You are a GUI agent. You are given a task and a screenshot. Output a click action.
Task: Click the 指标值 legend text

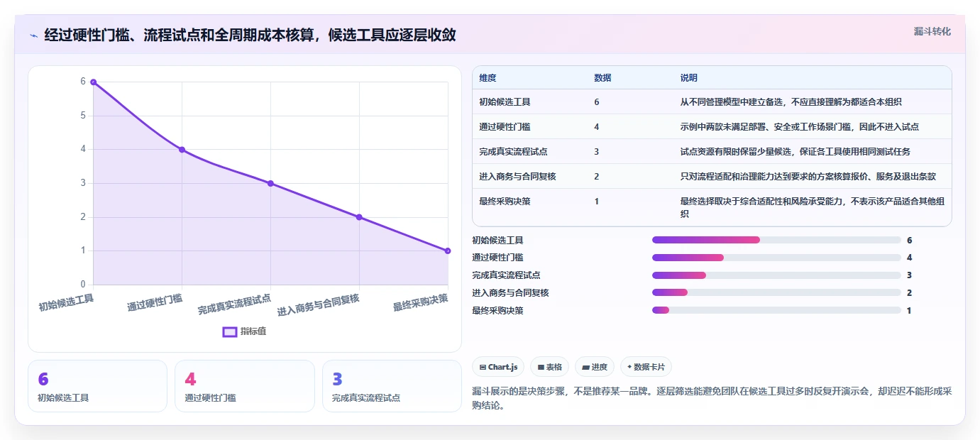coord(253,331)
